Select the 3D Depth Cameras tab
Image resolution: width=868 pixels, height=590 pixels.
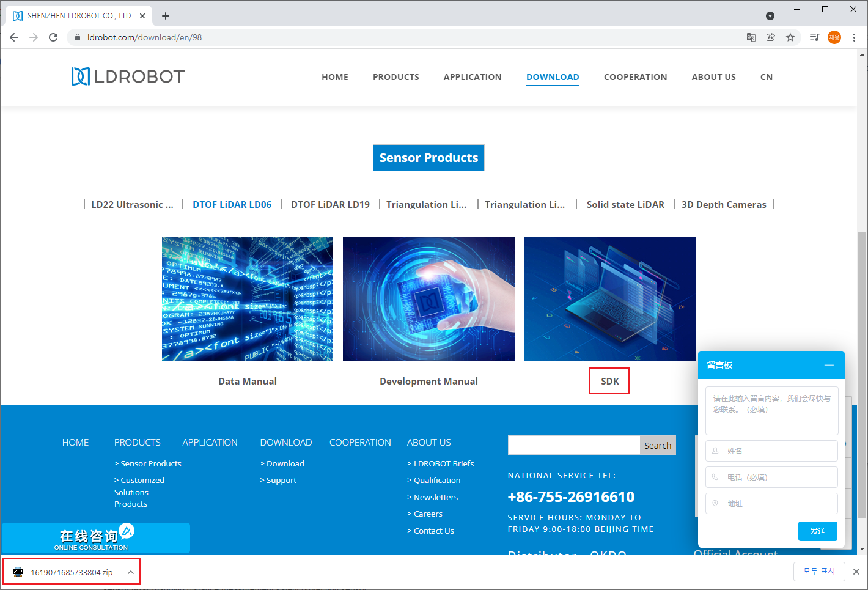coord(724,205)
